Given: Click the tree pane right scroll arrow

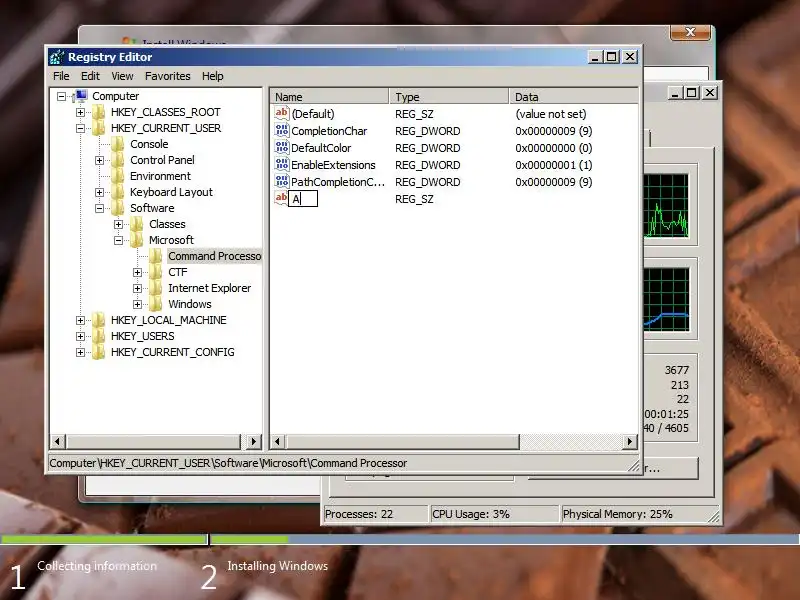Looking at the screenshot, I should point(253,441).
